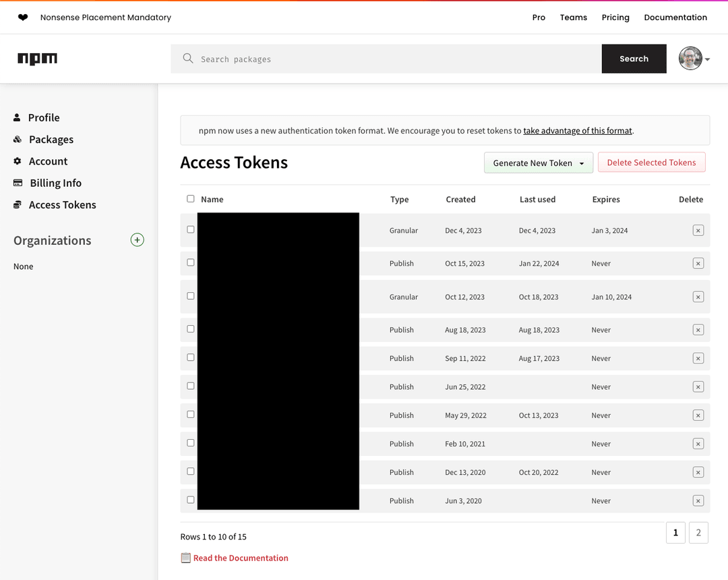
Task: Open the Generate New Token dropdown
Action: [x=538, y=163]
